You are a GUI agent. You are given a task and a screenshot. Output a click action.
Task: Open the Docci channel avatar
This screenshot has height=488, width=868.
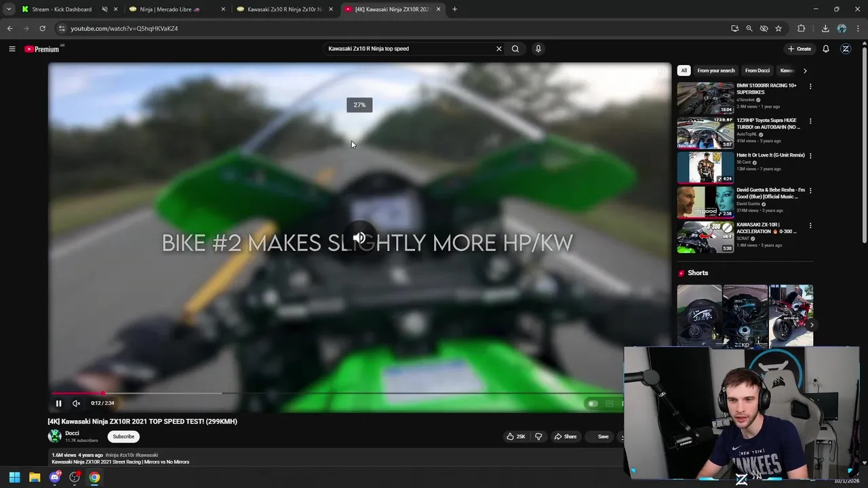(54, 436)
